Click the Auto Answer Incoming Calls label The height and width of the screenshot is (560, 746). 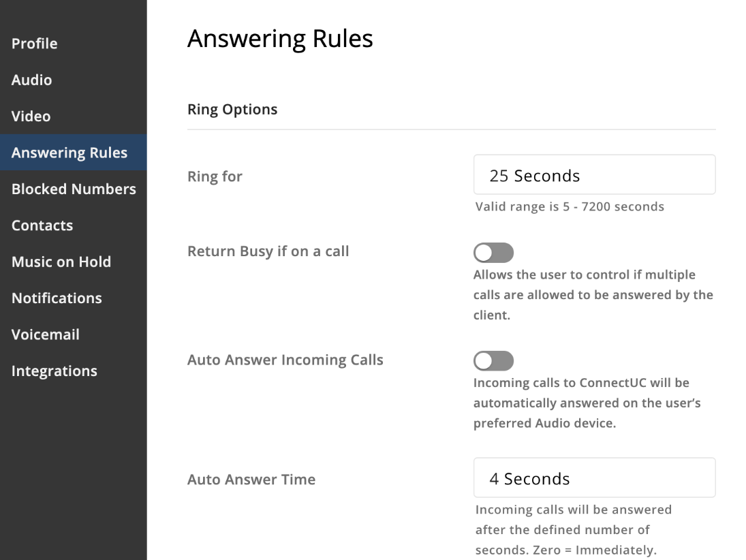coord(285,360)
